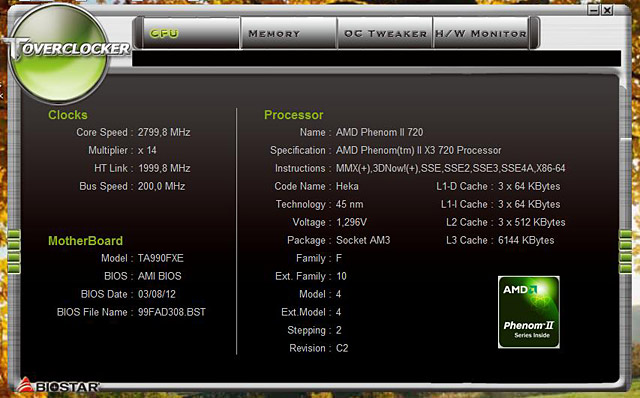The width and height of the screenshot is (640, 398).
Task: Select the BIOS Date 03/08/12
Action: (x=157, y=294)
